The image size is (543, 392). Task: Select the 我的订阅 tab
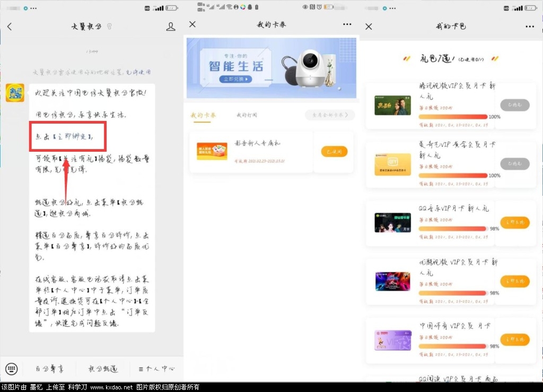pos(247,115)
